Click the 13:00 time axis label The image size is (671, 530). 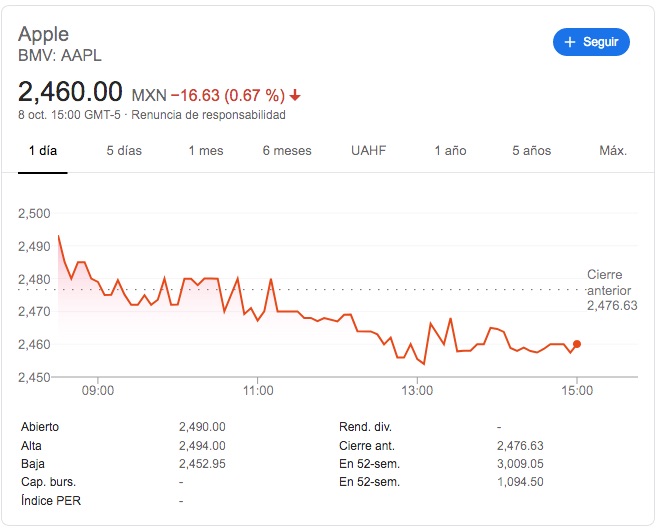(x=417, y=389)
